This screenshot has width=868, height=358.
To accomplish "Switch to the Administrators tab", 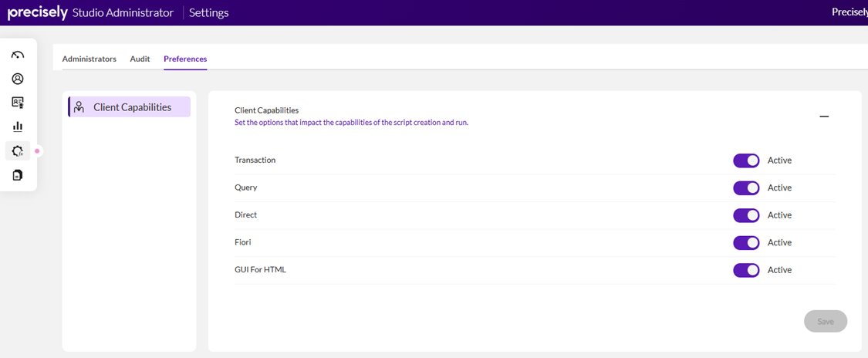I will coord(90,59).
